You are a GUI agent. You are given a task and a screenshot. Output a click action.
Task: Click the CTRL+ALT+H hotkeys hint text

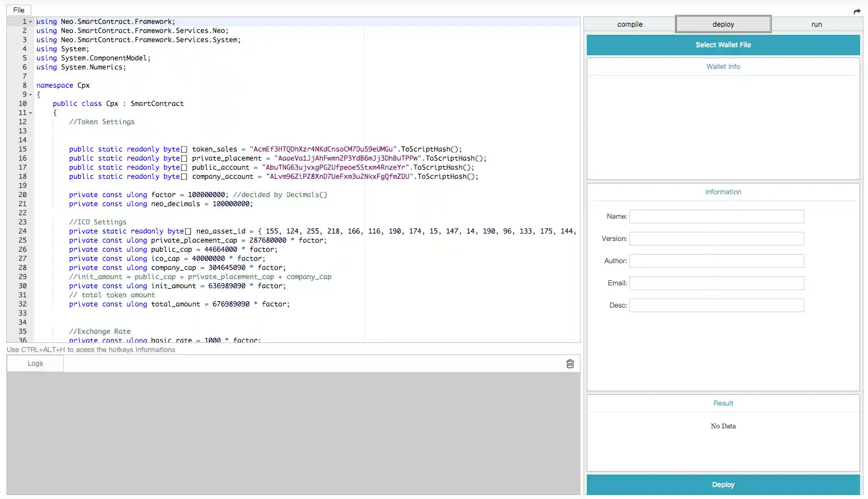pyautogui.click(x=91, y=350)
